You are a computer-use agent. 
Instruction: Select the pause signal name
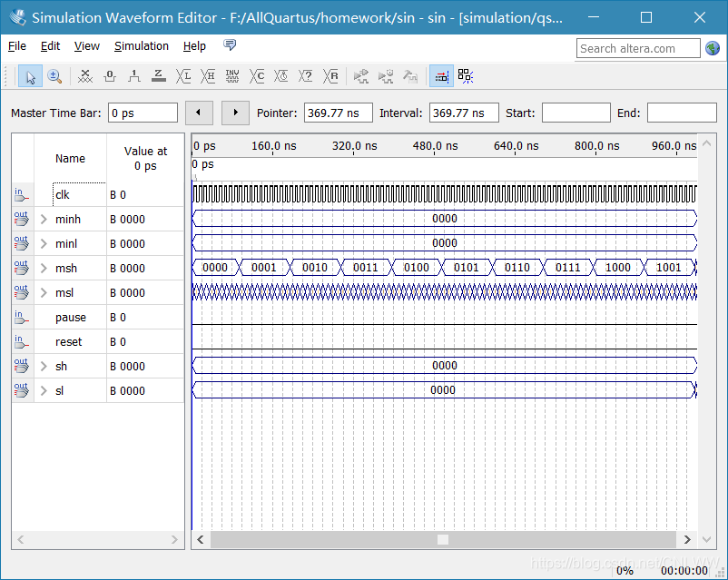point(71,317)
